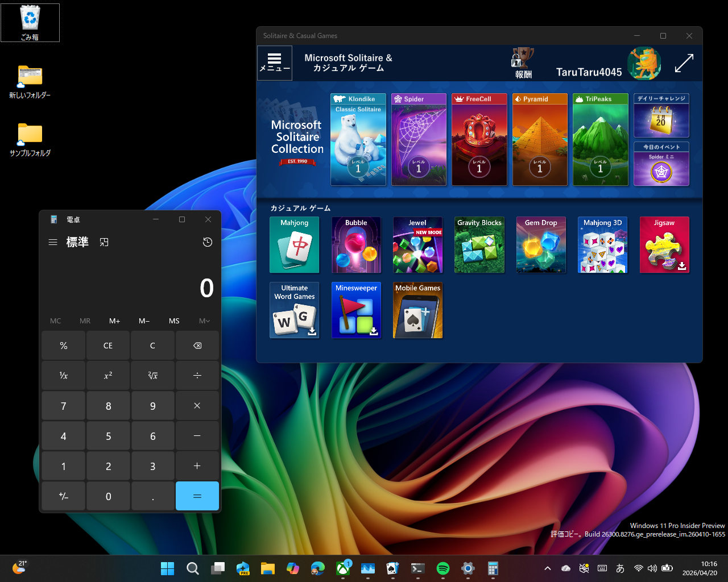Launch the Spider solitaire game
Viewport: 728px width, 582px height.
click(419, 139)
